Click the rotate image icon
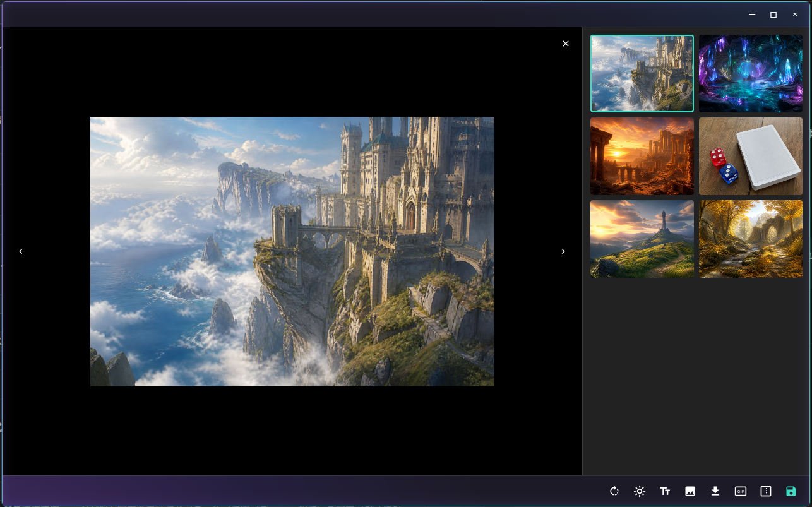This screenshot has height=507, width=812. click(x=614, y=491)
